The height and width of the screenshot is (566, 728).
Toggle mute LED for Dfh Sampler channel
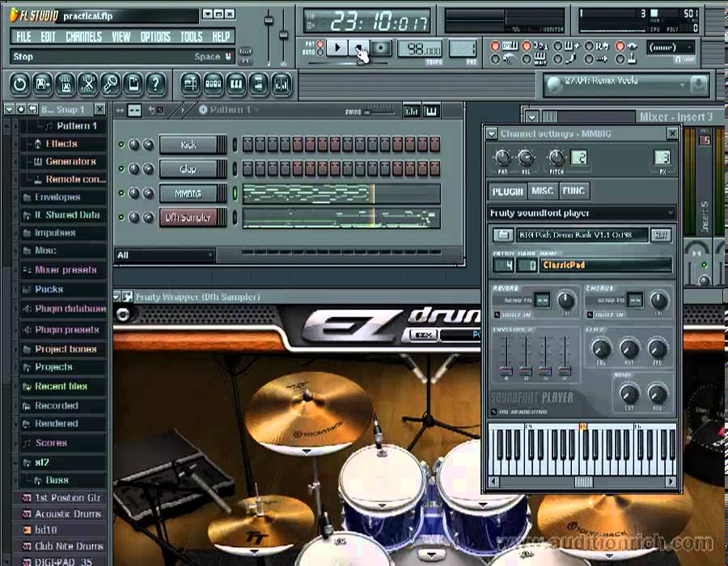tap(121, 218)
